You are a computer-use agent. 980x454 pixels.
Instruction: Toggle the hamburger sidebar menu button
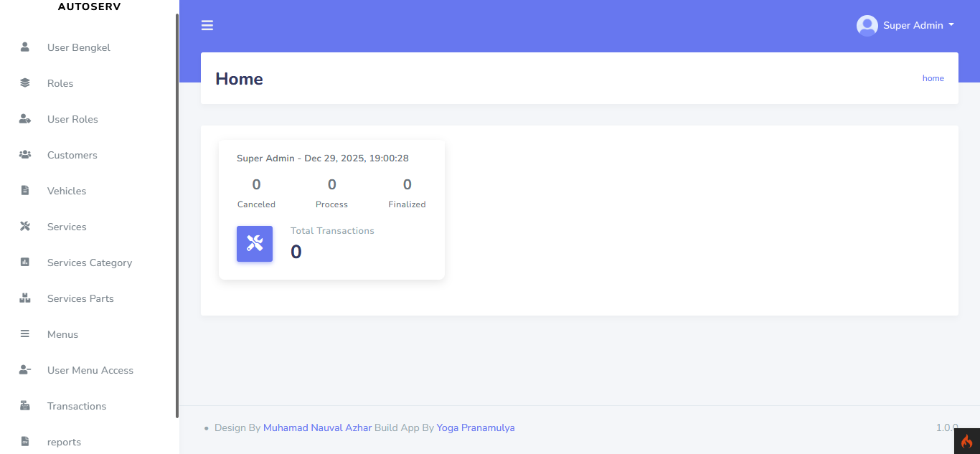pos(207,26)
